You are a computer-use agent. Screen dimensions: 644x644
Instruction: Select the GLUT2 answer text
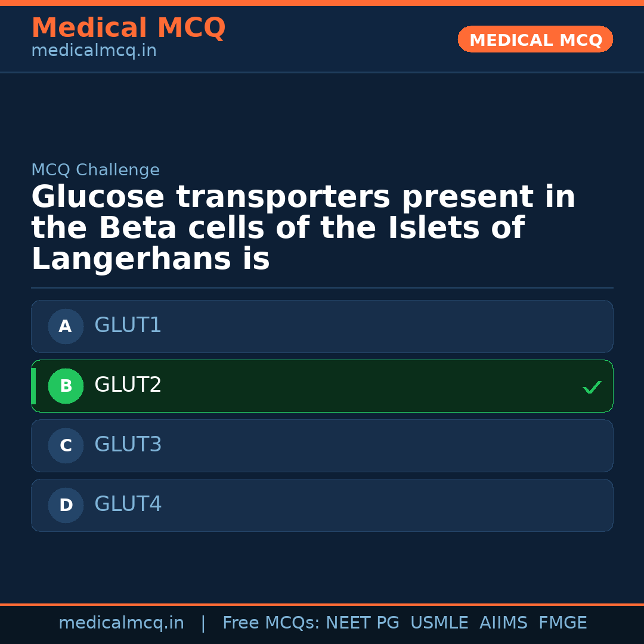coord(128,385)
